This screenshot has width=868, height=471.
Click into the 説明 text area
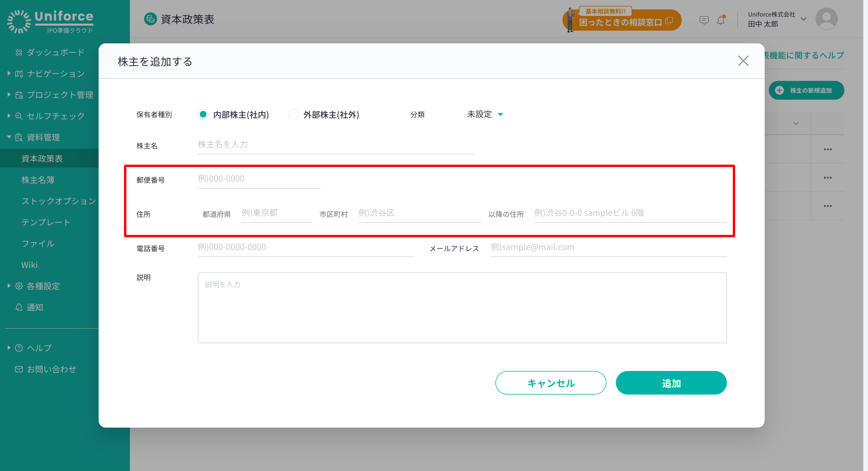[x=462, y=308]
